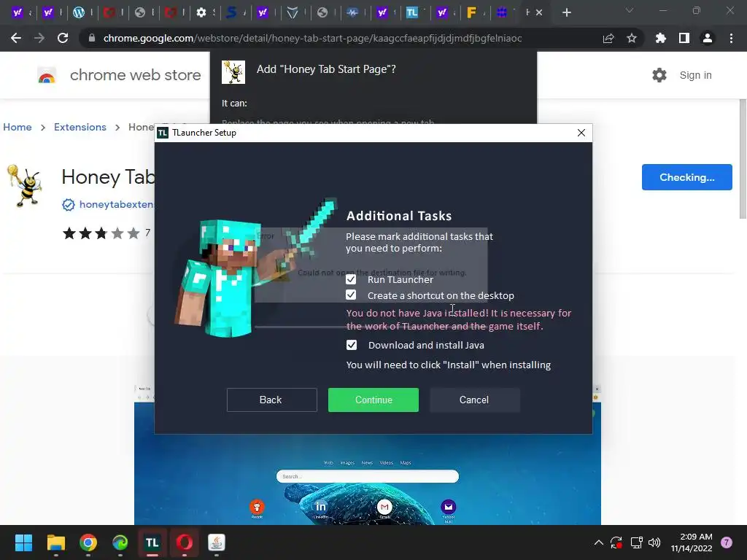The image size is (747, 560).
Task: Close the TLauncher Setup window
Action: coord(581,133)
